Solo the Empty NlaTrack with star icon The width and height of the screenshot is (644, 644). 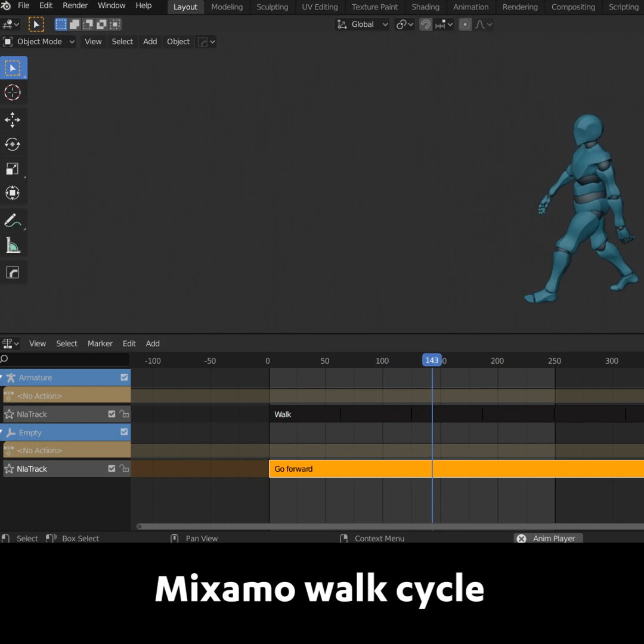coord(9,469)
